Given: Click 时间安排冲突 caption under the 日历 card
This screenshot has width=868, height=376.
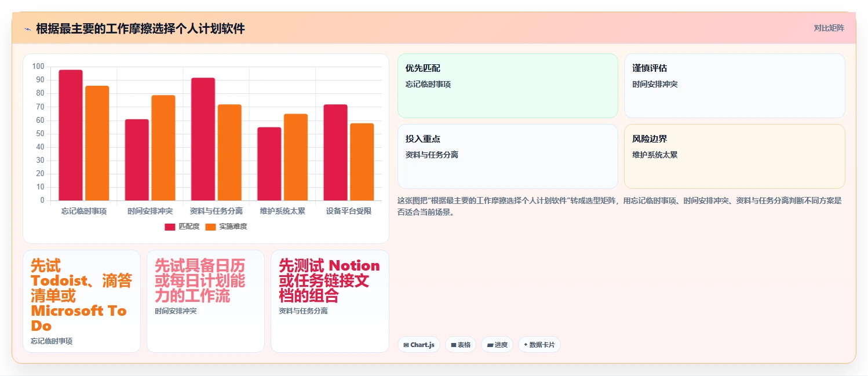Looking at the screenshot, I should 176,311.
